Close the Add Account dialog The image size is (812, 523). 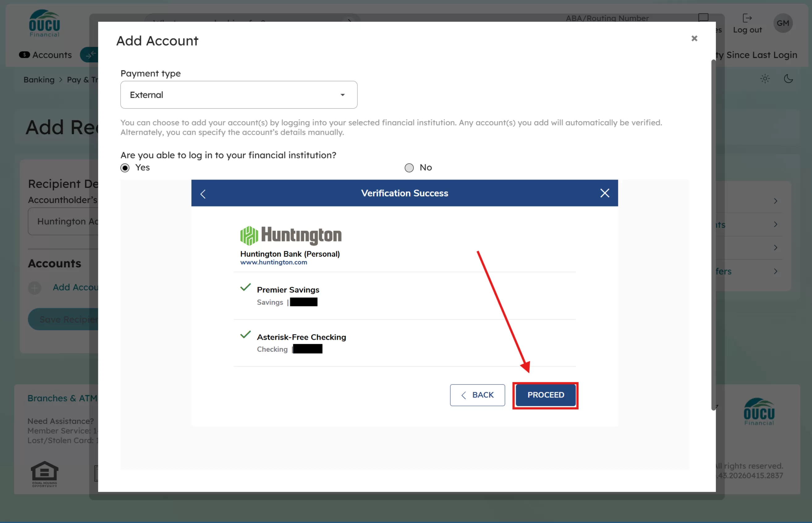click(x=694, y=38)
